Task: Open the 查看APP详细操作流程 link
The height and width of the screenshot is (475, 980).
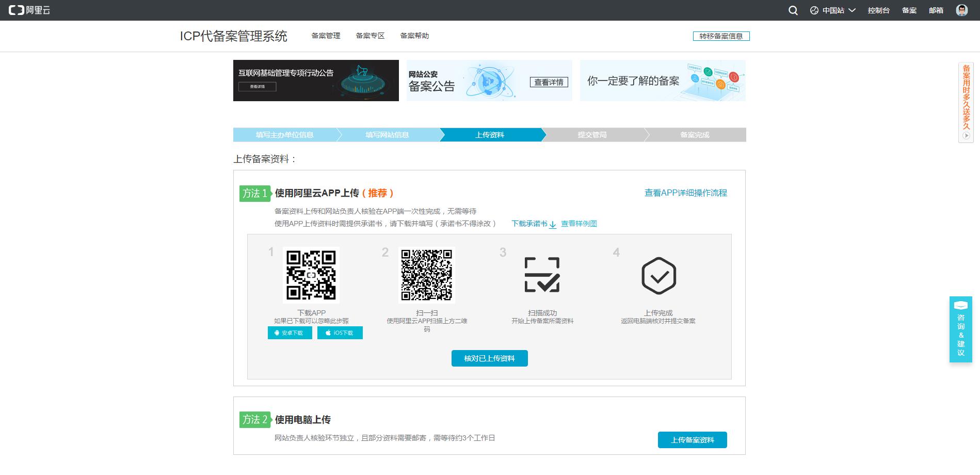Action: [x=685, y=193]
